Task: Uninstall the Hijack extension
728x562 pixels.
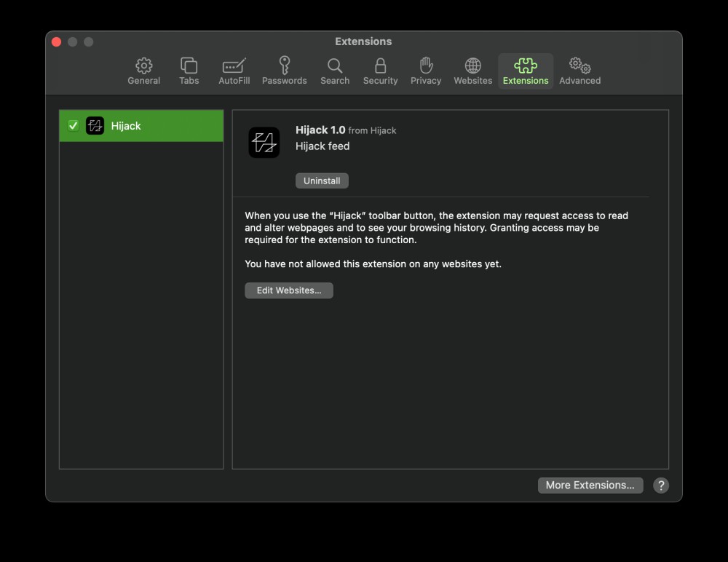Action: [x=322, y=181]
